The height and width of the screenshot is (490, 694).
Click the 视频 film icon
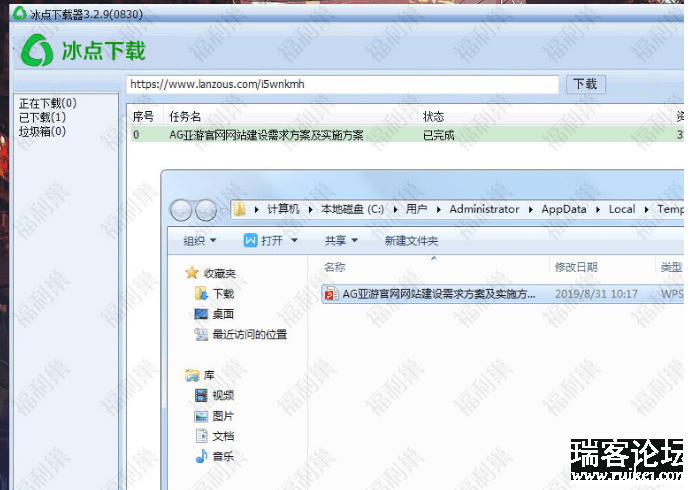coord(201,395)
